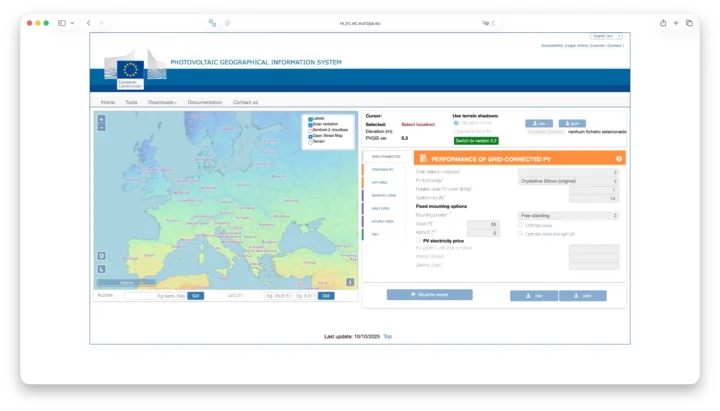Tick the PV electricity price checkbox

[418, 240]
